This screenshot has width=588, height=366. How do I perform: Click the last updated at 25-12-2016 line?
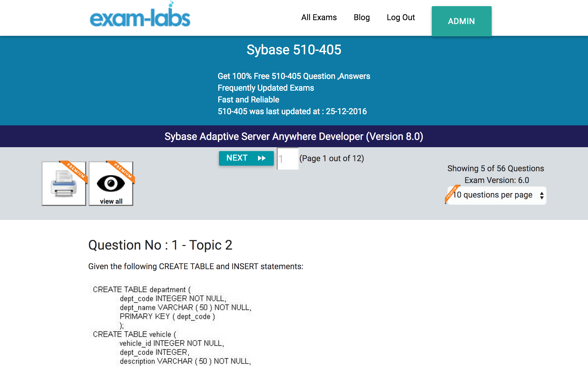292,111
